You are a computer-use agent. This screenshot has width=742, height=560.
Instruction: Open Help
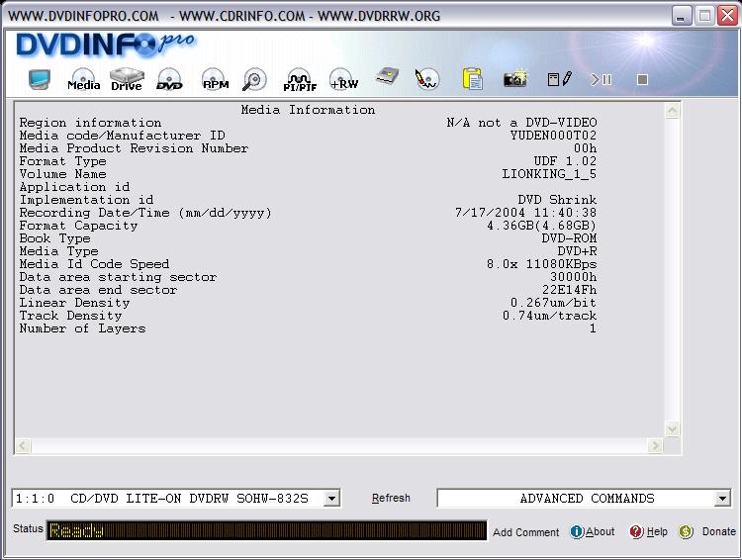pyautogui.click(x=657, y=531)
